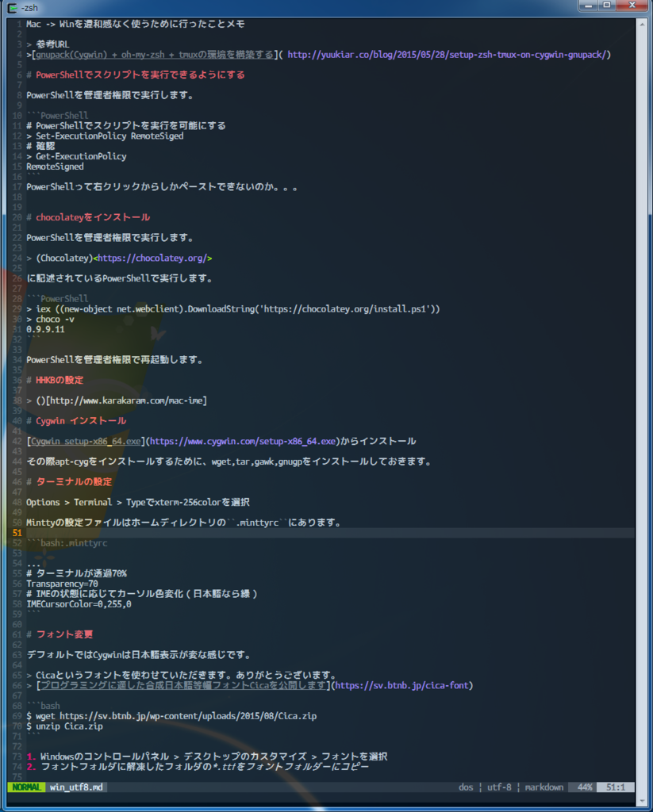Click the win_utf8.md filename in status line
This screenshot has height=812, width=653.
pos(76,787)
